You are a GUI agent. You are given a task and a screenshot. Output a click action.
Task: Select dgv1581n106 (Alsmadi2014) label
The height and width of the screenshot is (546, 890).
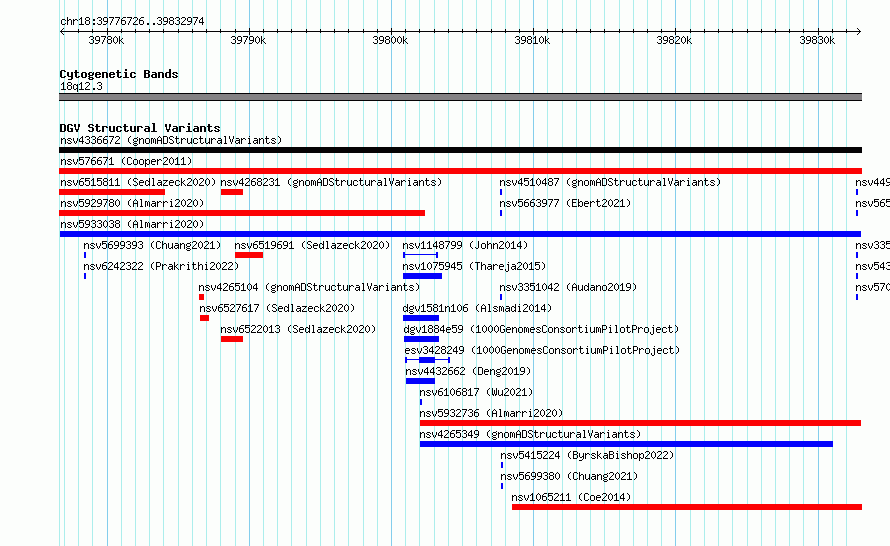(x=477, y=308)
